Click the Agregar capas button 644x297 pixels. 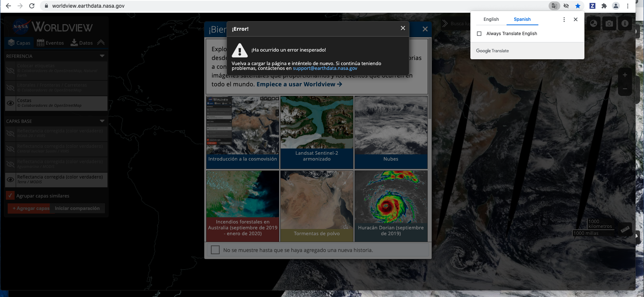tap(29, 208)
